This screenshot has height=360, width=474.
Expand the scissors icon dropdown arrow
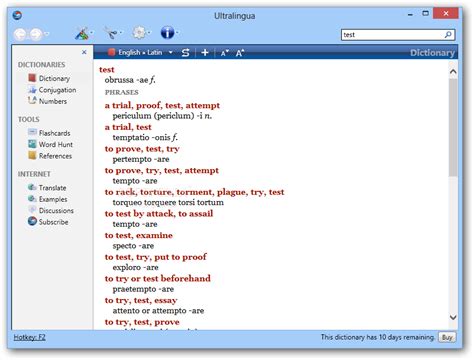tap(121, 33)
